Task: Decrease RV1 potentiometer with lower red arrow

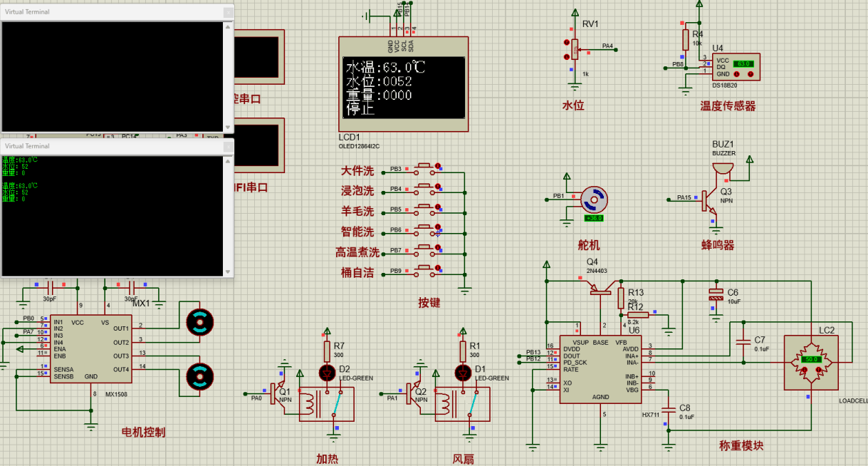Action: point(568,58)
